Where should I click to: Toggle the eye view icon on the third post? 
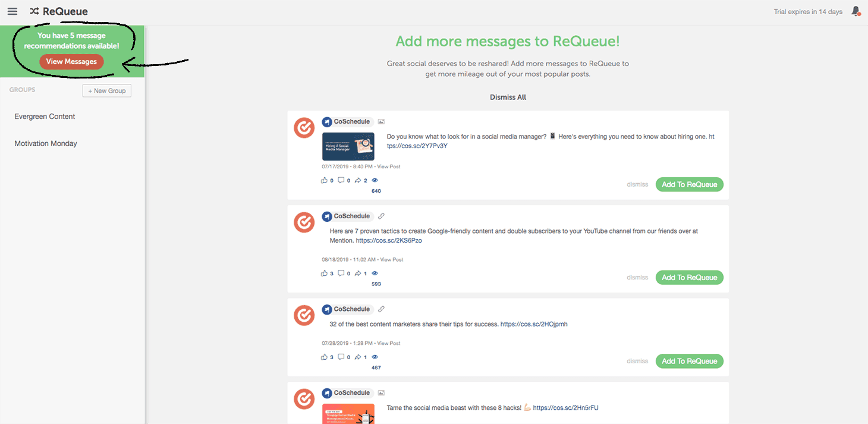click(375, 356)
